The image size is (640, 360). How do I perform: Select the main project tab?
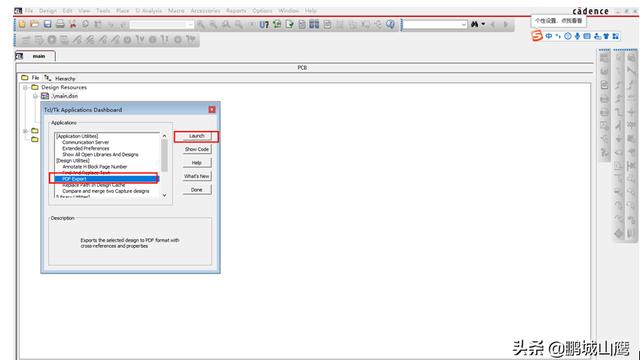coord(35,56)
